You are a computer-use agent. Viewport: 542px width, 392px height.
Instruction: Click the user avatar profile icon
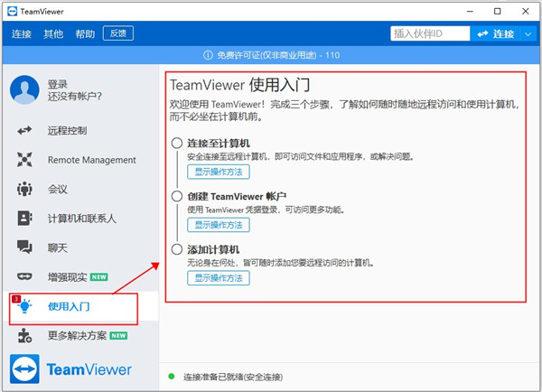tap(24, 90)
